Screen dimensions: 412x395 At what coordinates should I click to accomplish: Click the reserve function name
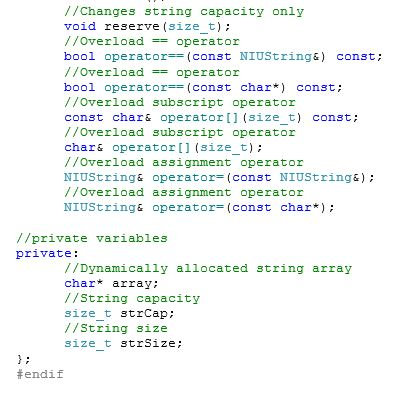pos(132,26)
